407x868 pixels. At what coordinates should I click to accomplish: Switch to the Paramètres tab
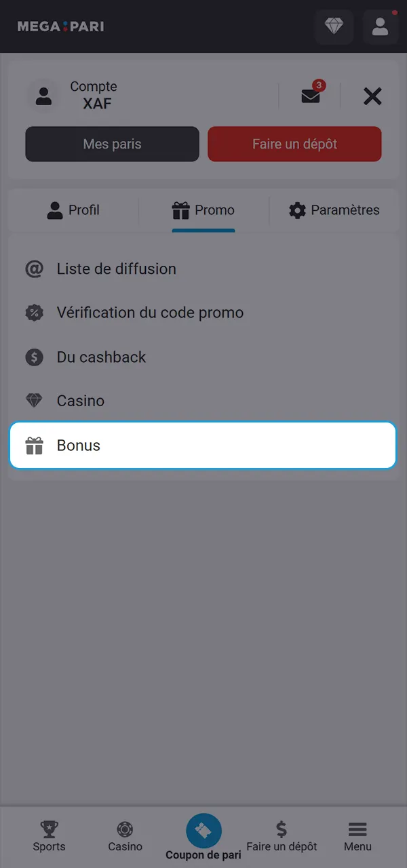(x=333, y=210)
